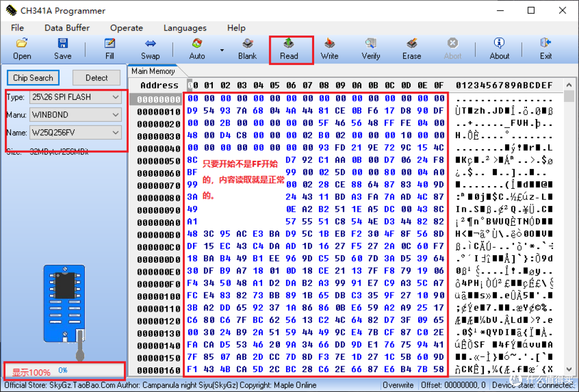Viewport: 579px width, 392px height.
Task: Click the Swap bytes tool
Action: (x=150, y=49)
